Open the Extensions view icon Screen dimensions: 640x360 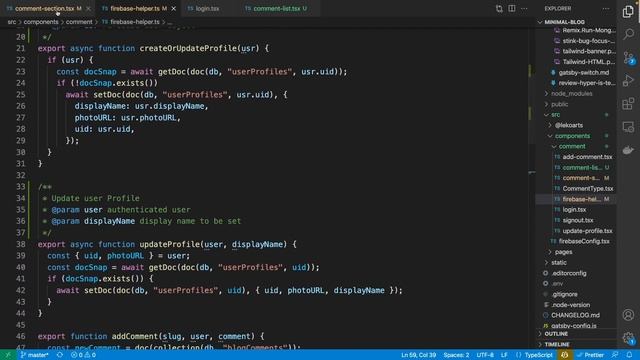pos(628,104)
